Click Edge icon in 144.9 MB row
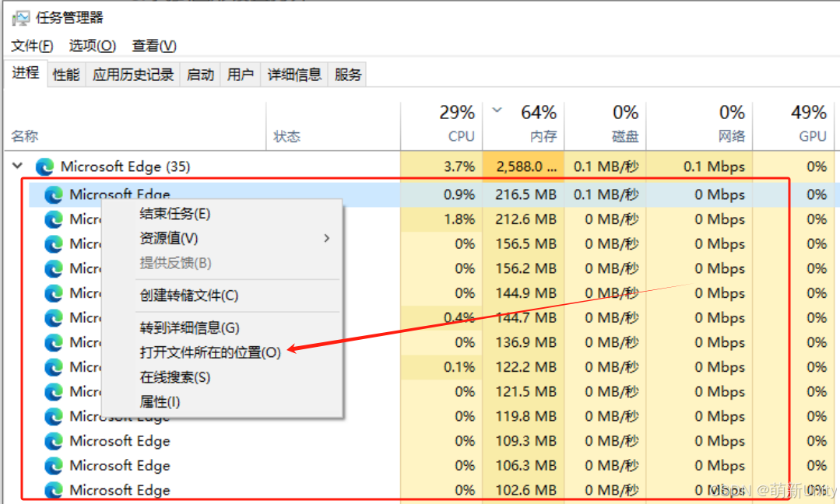840x504 pixels. pos(54,293)
